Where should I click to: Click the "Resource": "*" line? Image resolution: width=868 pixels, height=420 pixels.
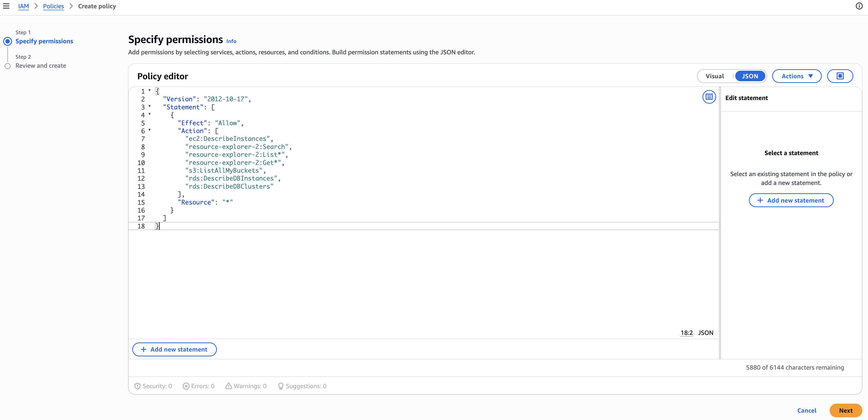point(205,202)
